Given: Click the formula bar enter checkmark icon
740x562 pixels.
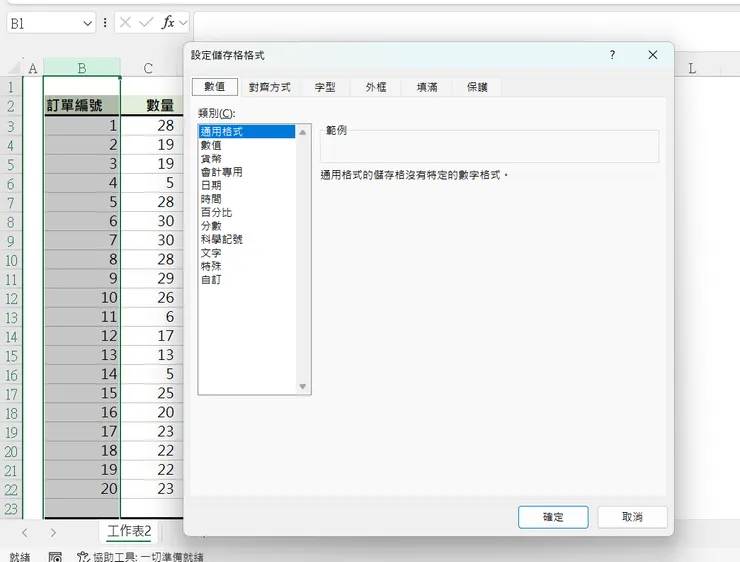Looking at the screenshot, I should 147,22.
